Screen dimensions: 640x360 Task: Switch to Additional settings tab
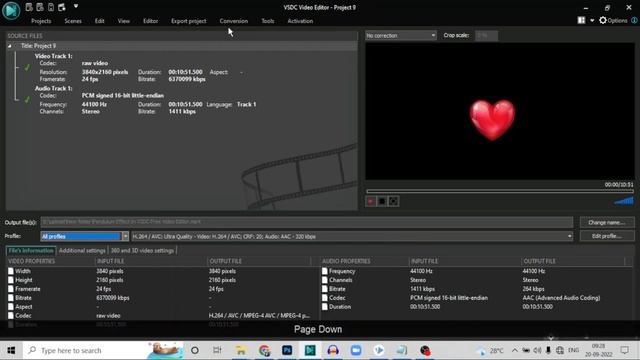tap(82, 251)
